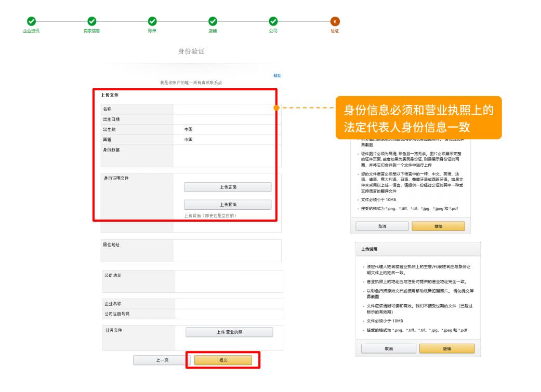Click the orange diamond callout marker
This screenshot has height=392, width=541.
tap(276, 109)
